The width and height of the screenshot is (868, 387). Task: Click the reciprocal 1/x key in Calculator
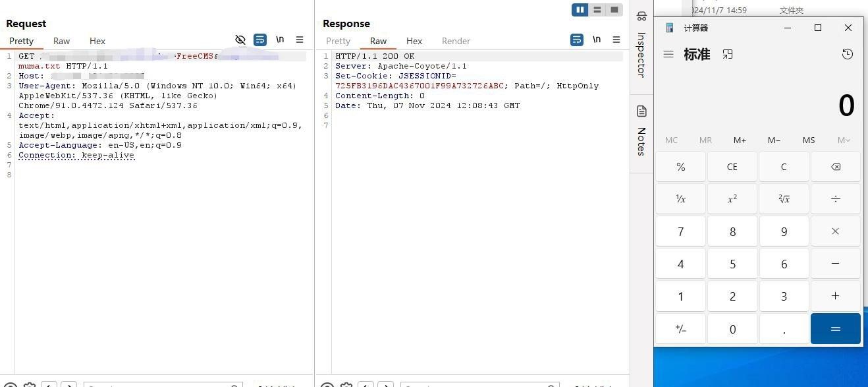coord(681,198)
